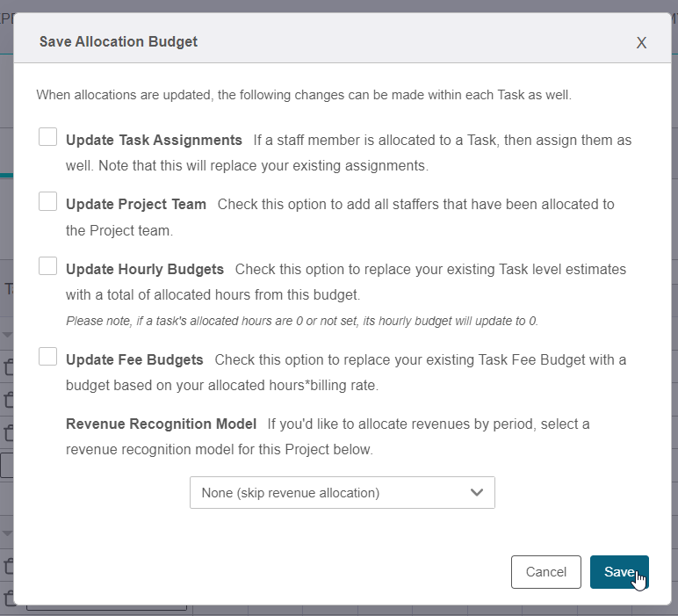Expand the revenue recognition model chevron

[x=477, y=492]
